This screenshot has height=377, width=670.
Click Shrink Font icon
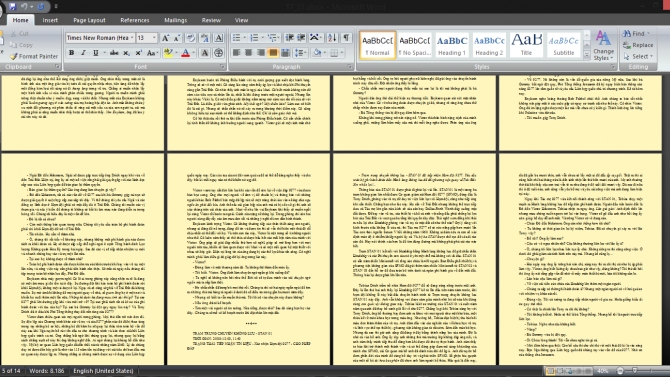(x=177, y=38)
